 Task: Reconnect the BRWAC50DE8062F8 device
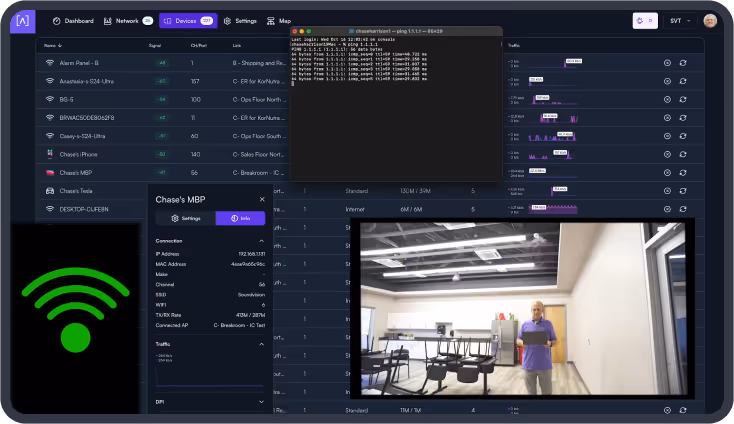coord(683,117)
